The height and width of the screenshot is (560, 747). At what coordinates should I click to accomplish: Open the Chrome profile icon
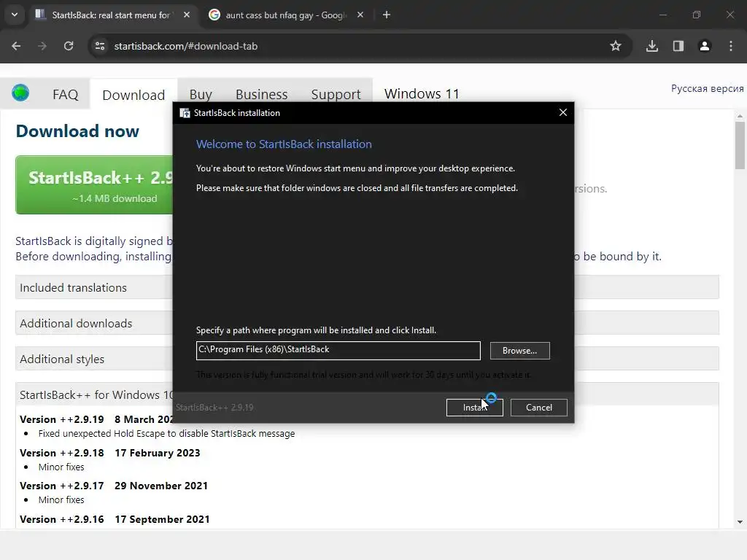(x=705, y=46)
